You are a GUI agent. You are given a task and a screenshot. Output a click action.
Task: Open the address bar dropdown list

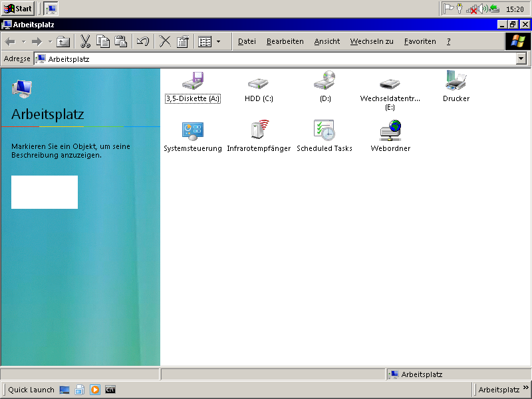point(521,59)
